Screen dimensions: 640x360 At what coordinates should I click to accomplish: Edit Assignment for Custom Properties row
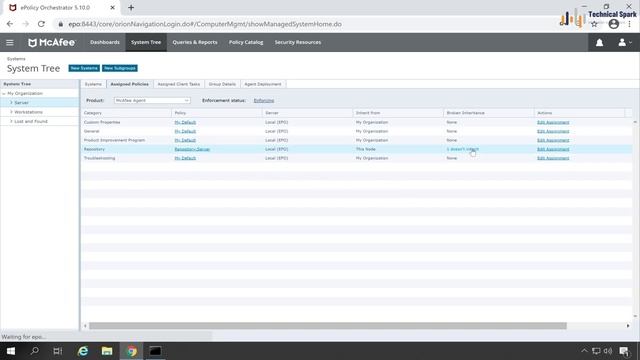pos(553,122)
